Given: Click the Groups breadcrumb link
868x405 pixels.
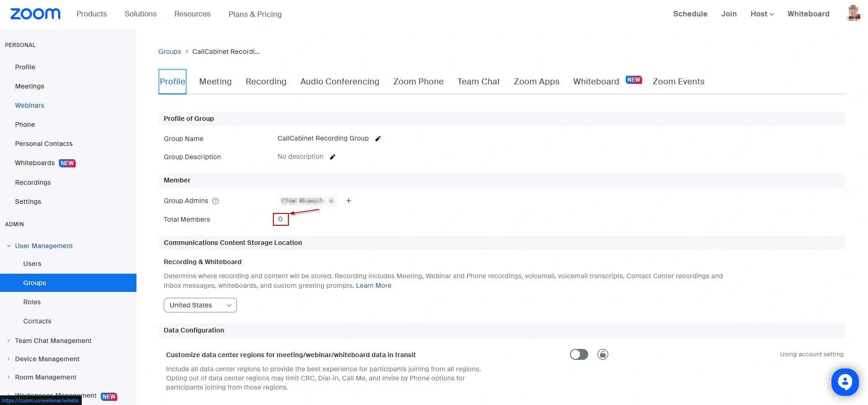Looking at the screenshot, I should pyautogui.click(x=170, y=52).
